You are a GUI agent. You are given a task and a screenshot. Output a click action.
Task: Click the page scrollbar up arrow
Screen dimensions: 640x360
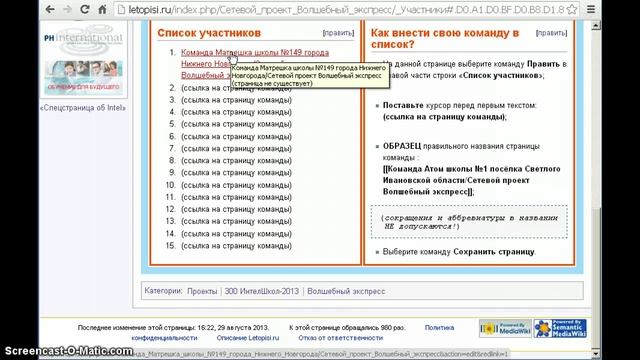tap(596, 26)
